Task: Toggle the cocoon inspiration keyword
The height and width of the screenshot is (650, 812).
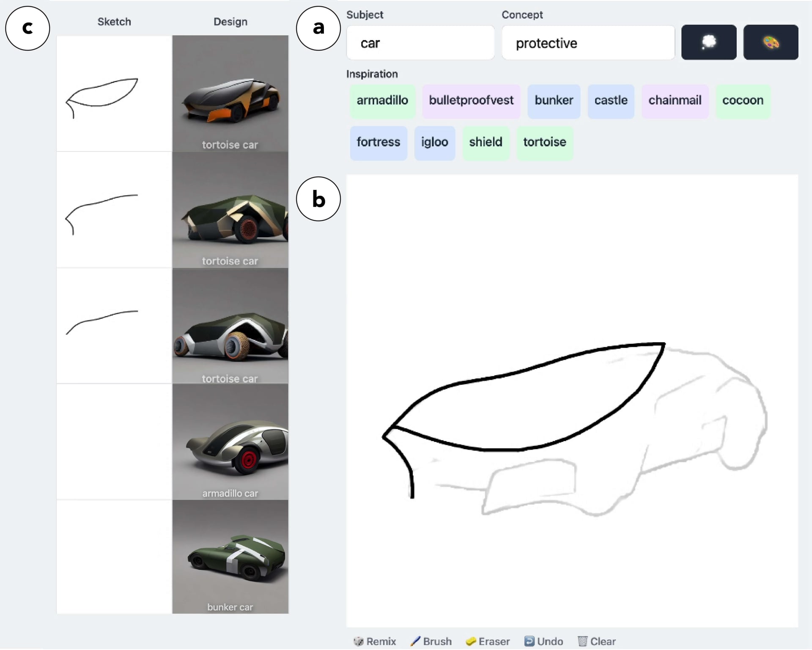Action: [743, 101]
